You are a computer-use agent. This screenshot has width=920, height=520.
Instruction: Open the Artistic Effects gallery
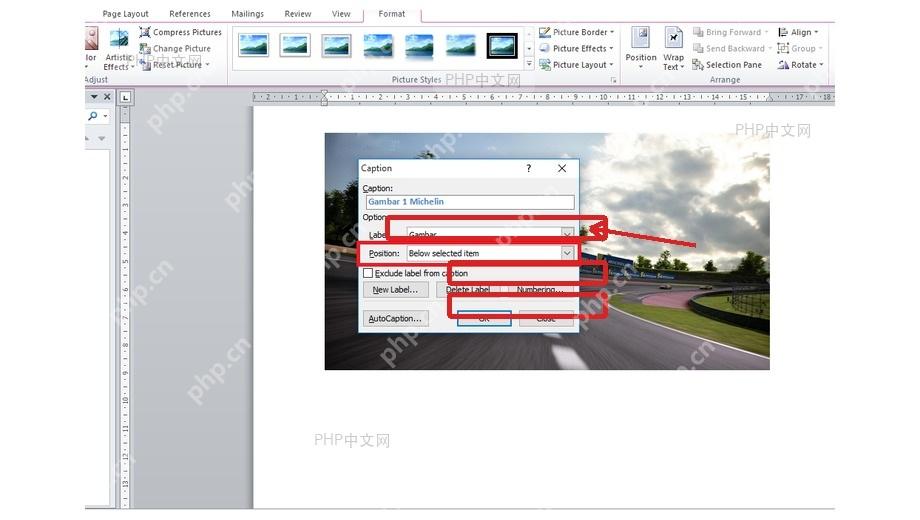point(119,49)
